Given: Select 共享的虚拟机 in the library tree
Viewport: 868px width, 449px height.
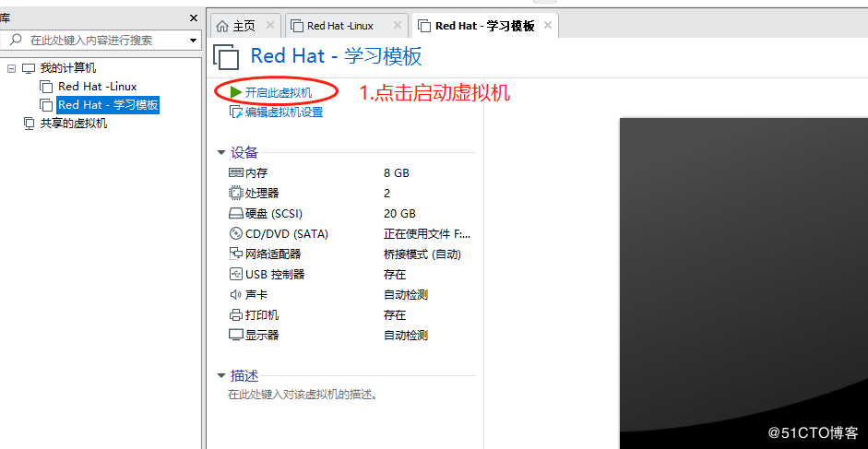Looking at the screenshot, I should pyautogui.click(x=74, y=124).
